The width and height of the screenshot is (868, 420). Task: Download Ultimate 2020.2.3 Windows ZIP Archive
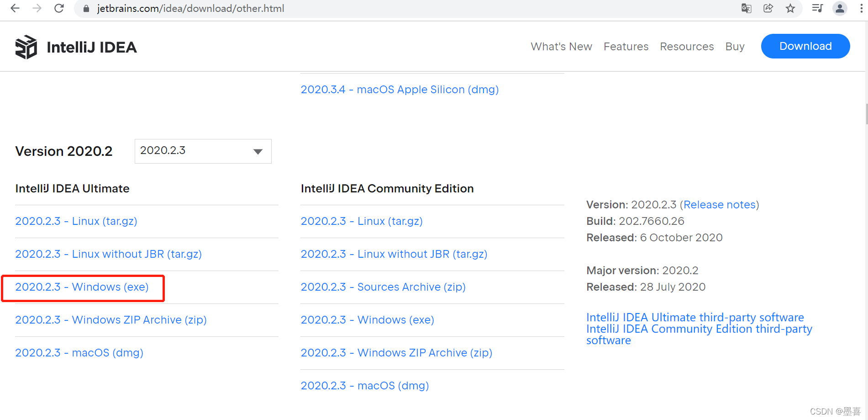point(111,320)
